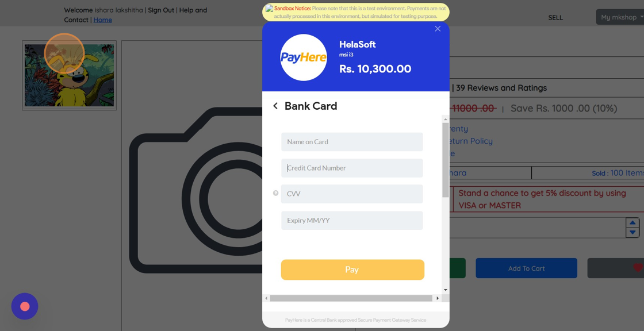Click the red heart wishlist icon
Screen dimensions: 644x331
pyautogui.click(x=638, y=268)
